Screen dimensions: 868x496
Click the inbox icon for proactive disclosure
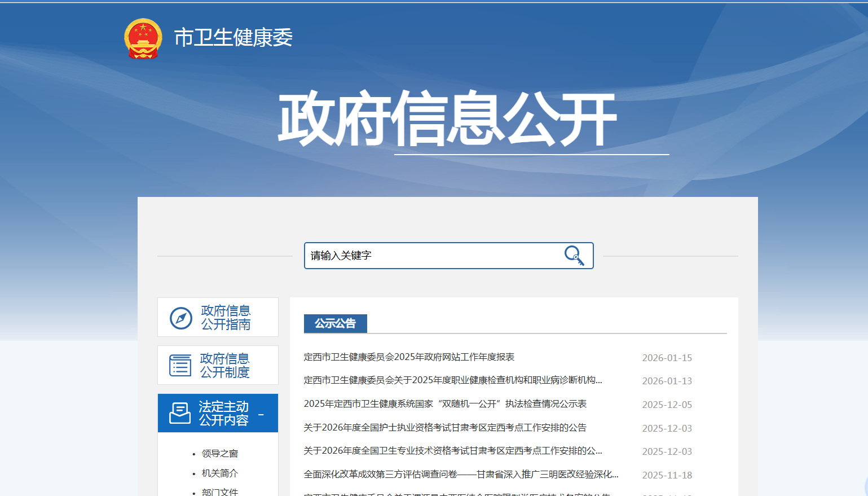point(180,413)
